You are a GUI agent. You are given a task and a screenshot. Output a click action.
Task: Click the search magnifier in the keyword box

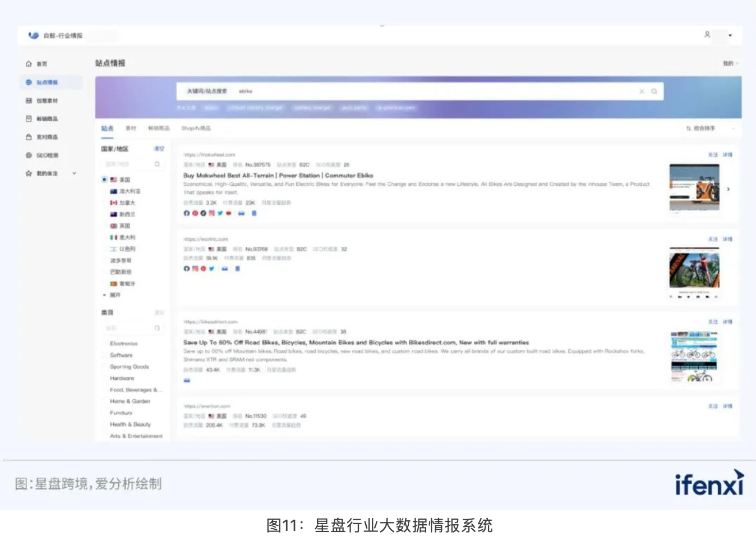tap(654, 91)
